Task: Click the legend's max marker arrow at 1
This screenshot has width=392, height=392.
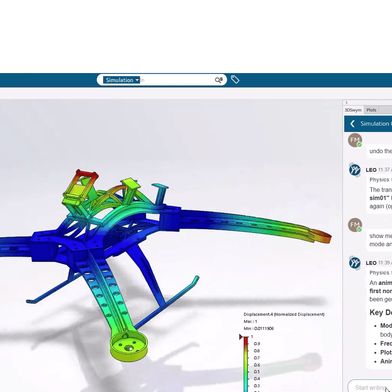Action: coord(241,337)
